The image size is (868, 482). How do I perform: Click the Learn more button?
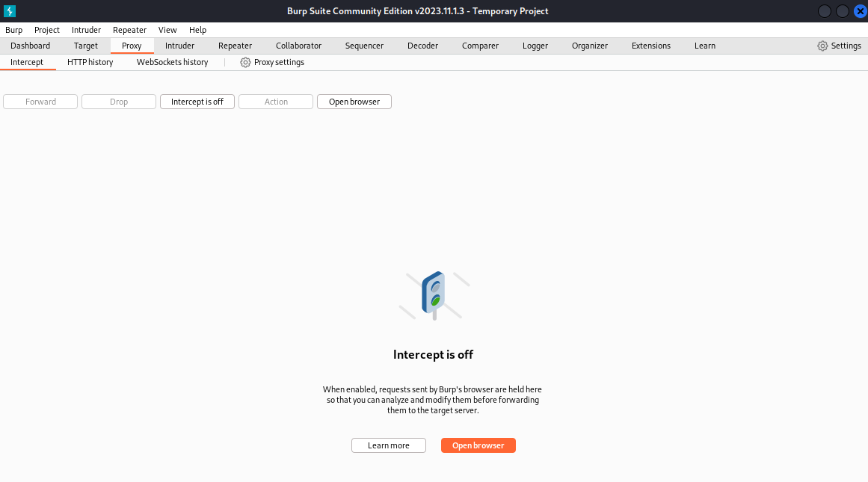coord(388,445)
